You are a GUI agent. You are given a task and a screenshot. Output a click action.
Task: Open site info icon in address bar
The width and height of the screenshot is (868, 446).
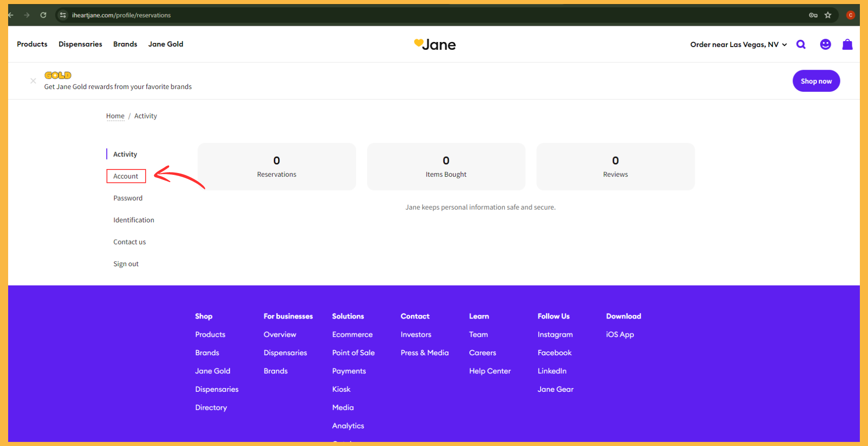point(63,15)
